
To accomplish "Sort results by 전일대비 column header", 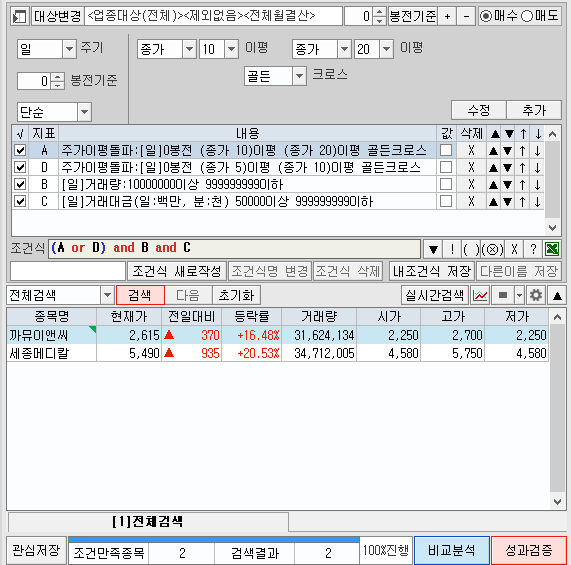I will 192,316.
